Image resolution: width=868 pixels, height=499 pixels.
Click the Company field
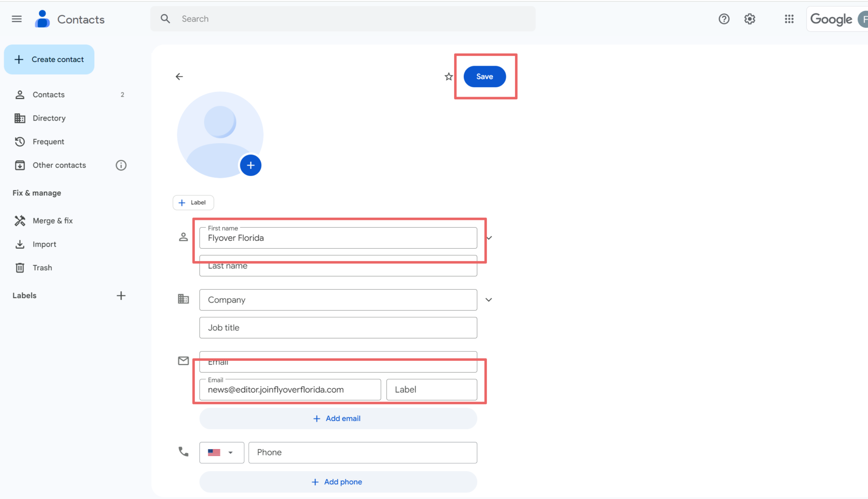[x=338, y=300]
